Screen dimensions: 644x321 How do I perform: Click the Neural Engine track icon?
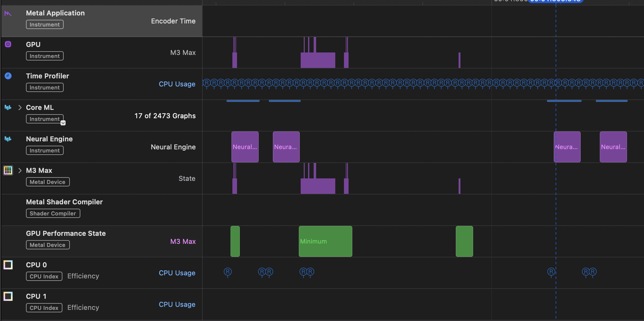point(8,139)
